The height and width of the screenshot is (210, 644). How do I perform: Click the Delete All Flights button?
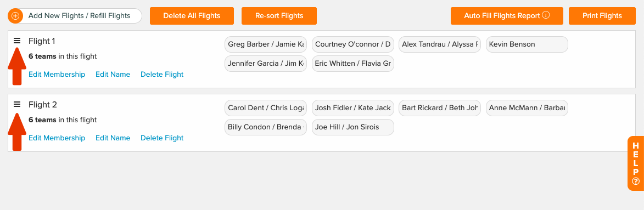click(192, 16)
